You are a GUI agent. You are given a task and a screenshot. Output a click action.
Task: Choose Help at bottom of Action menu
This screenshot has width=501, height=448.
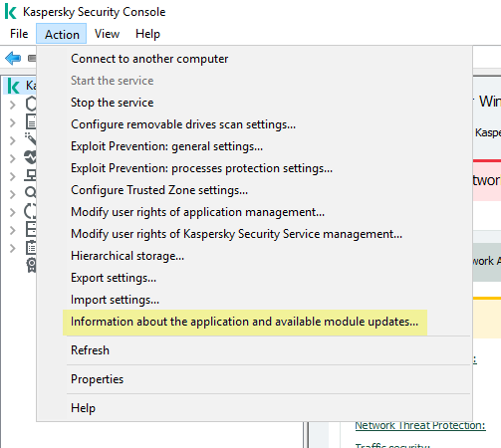click(254, 408)
